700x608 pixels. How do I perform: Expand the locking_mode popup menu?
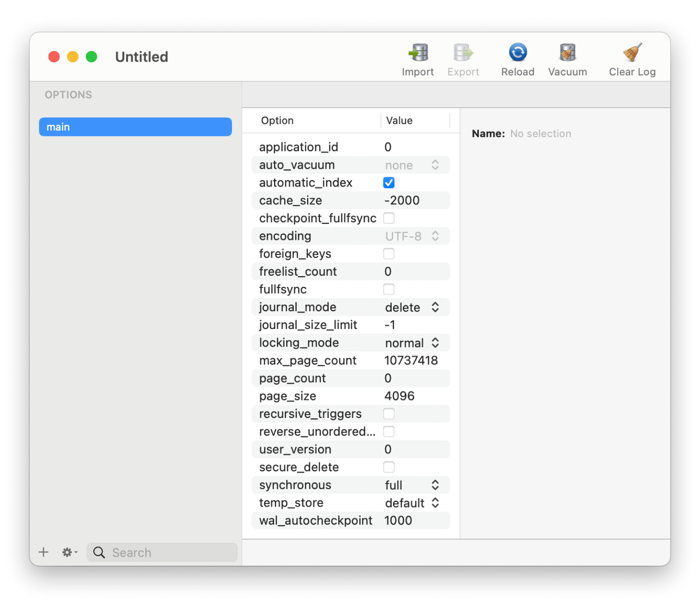tap(411, 343)
